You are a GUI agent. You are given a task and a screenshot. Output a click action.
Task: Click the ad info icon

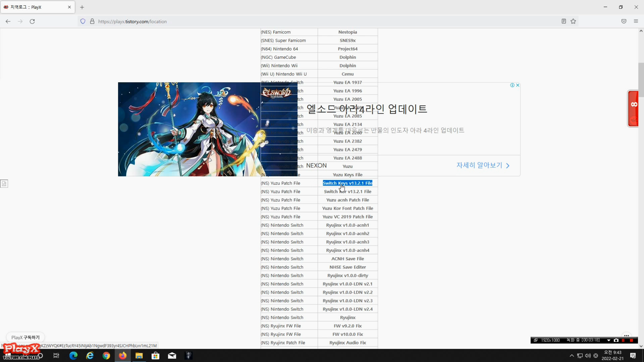(x=512, y=85)
